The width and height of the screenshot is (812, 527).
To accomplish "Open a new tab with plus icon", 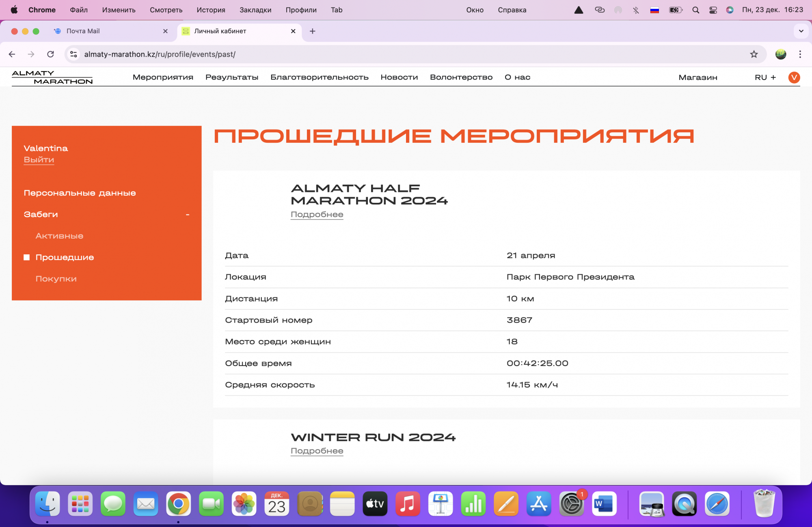I will [x=312, y=31].
